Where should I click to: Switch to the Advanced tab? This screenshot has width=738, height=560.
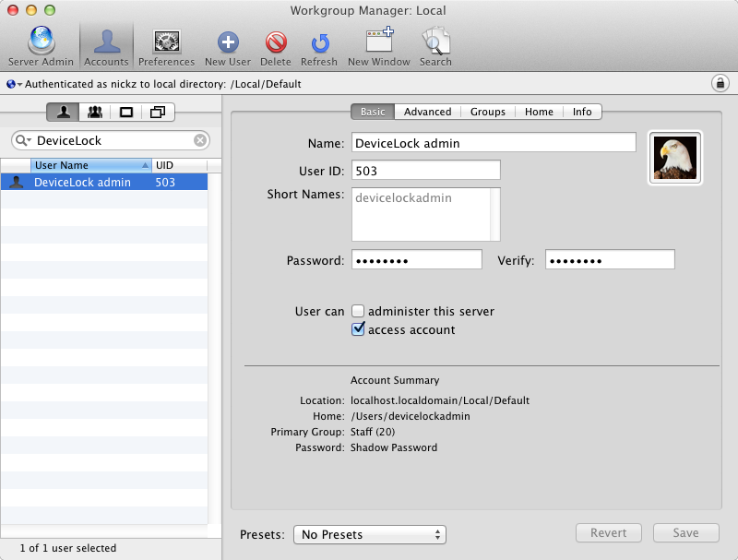(x=427, y=111)
